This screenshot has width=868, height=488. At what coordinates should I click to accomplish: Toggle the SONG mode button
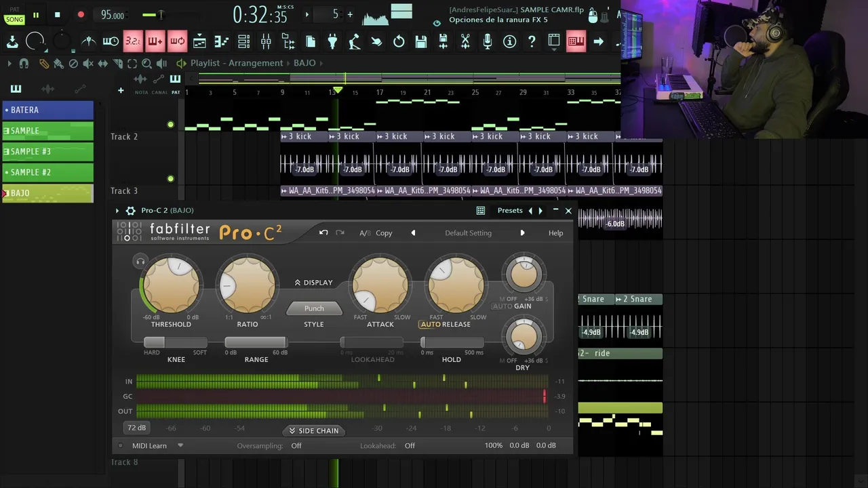(x=14, y=20)
